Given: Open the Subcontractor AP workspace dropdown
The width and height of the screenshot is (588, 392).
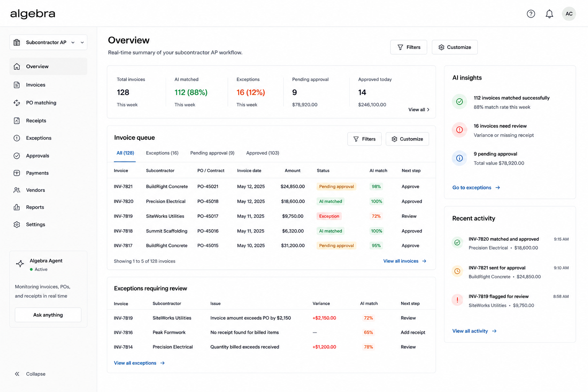Looking at the screenshot, I should [x=48, y=42].
